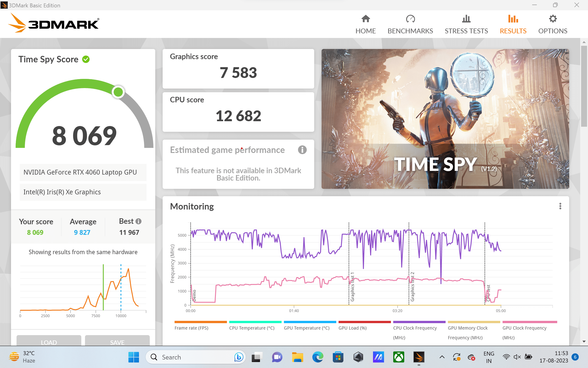588x368 pixels.
Task: Open the notification badge showing 6
Action: click(575, 357)
